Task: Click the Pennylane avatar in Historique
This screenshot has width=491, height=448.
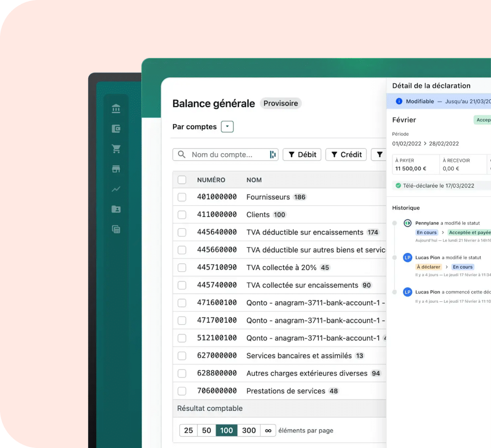Action: (407, 223)
